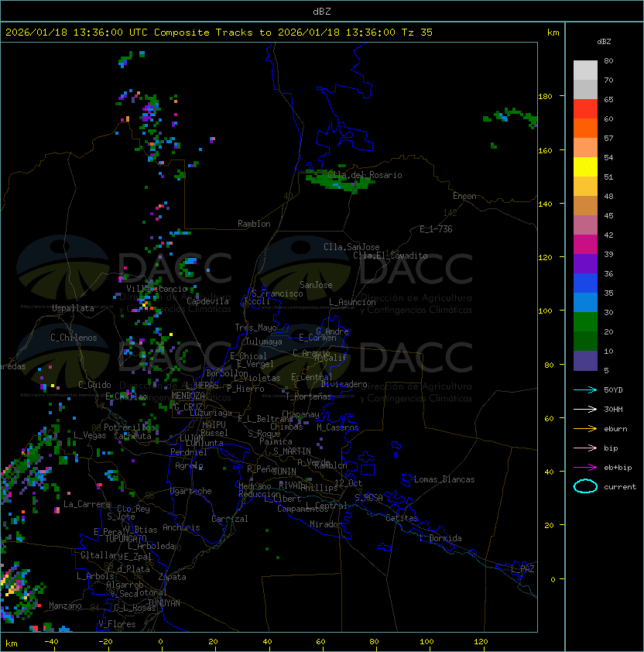Click the 180 km axis tick label
This screenshot has height=652, width=644.
[545, 97]
